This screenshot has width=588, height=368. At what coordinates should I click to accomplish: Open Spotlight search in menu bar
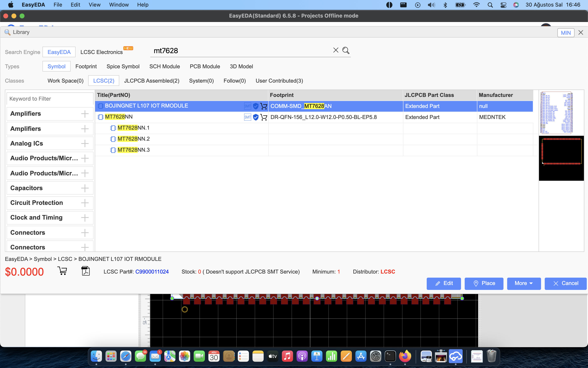pyautogui.click(x=490, y=5)
